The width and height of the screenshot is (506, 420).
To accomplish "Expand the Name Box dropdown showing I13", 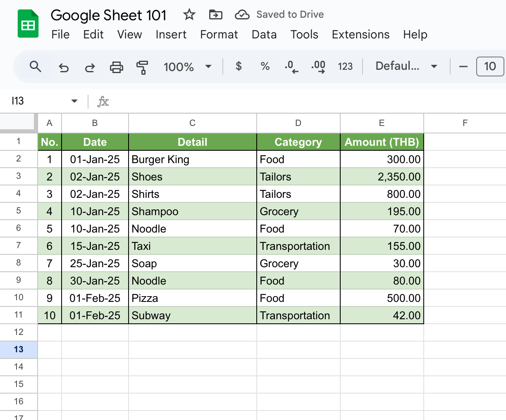I will 74,101.
